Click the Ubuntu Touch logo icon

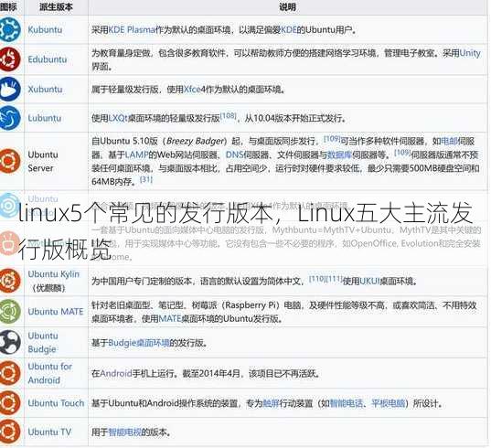10,402
